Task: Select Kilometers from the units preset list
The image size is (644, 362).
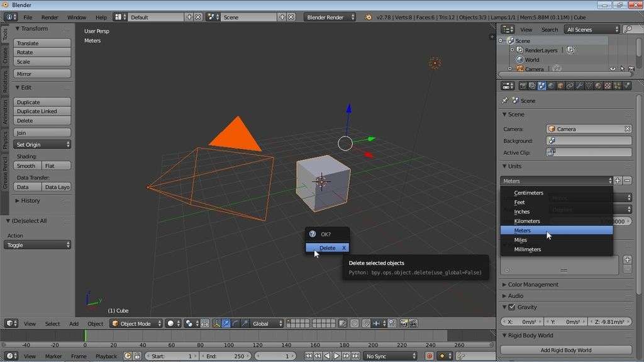Action: [x=527, y=221]
